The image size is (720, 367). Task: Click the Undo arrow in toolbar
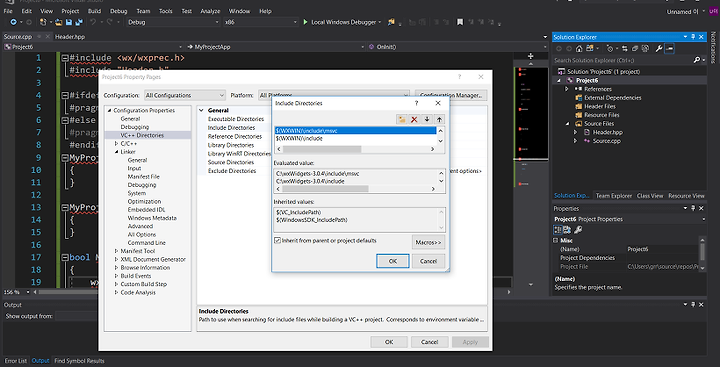click(93, 22)
